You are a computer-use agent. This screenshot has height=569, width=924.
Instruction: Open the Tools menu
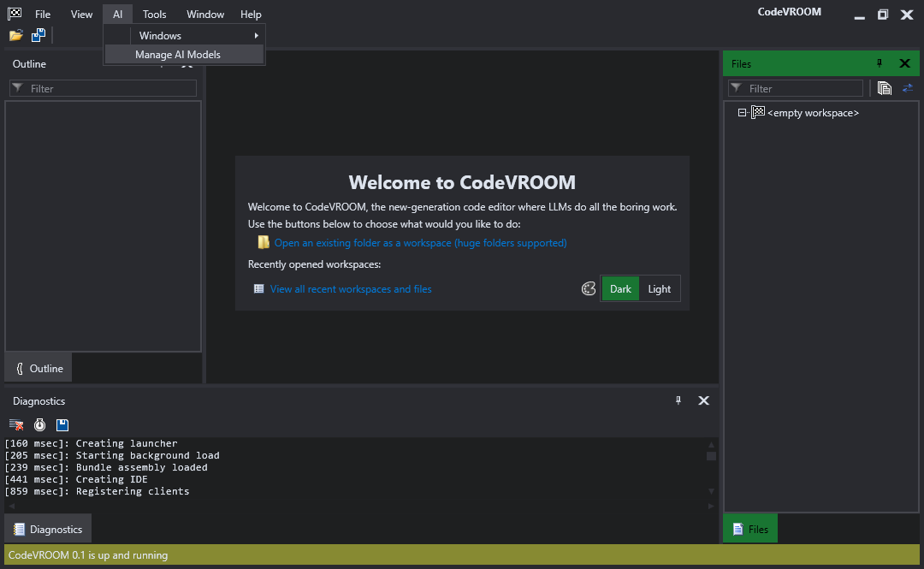154,15
